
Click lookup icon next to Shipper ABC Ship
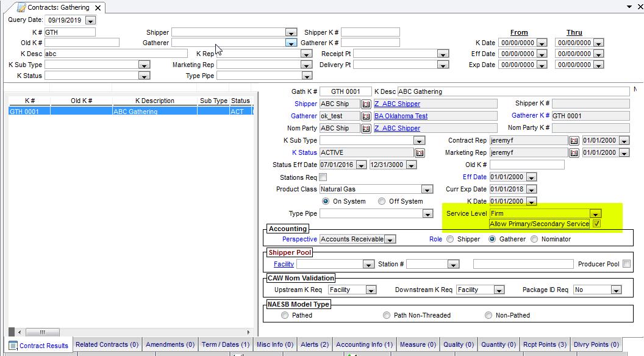point(366,104)
